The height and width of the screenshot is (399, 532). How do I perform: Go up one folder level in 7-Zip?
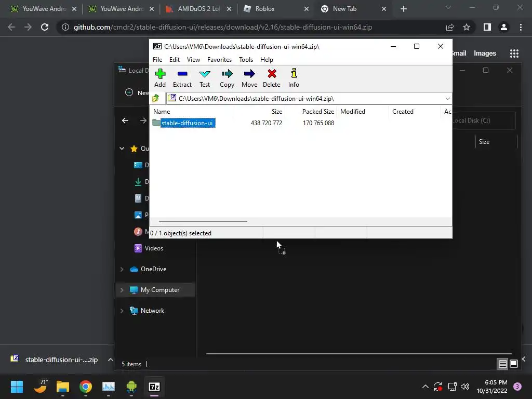click(x=156, y=98)
